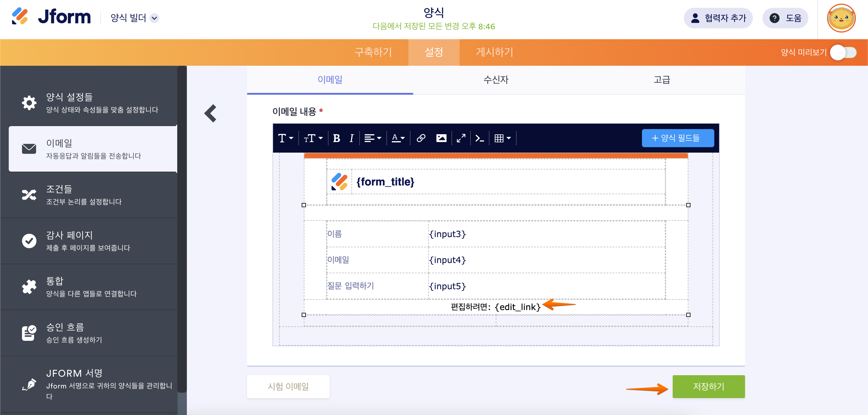Open the text color picker
Screen dimensions: 868x415
(x=398, y=138)
